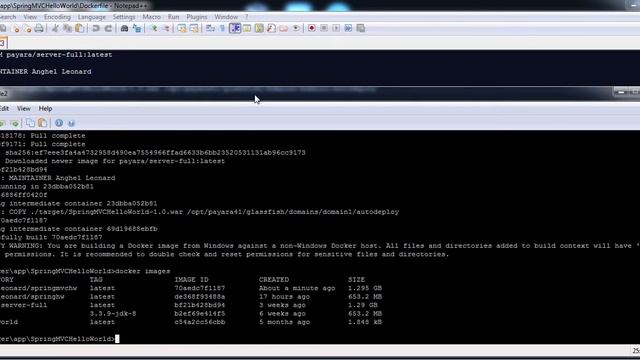640x360 pixels.
Task: Run macro multiple times icon
Action: [348, 28]
